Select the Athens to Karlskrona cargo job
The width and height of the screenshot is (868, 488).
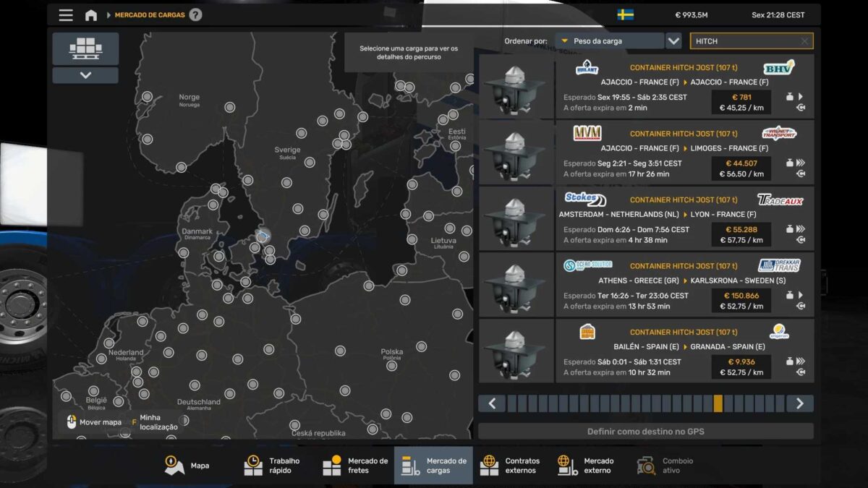pyautogui.click(x=684, y=285)
